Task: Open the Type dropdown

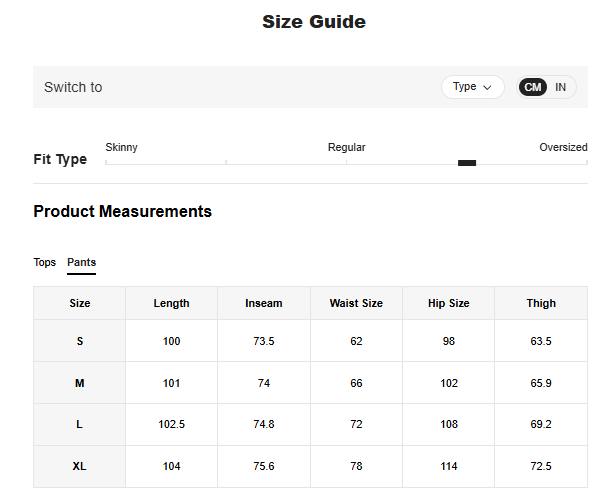Action: 472,87
